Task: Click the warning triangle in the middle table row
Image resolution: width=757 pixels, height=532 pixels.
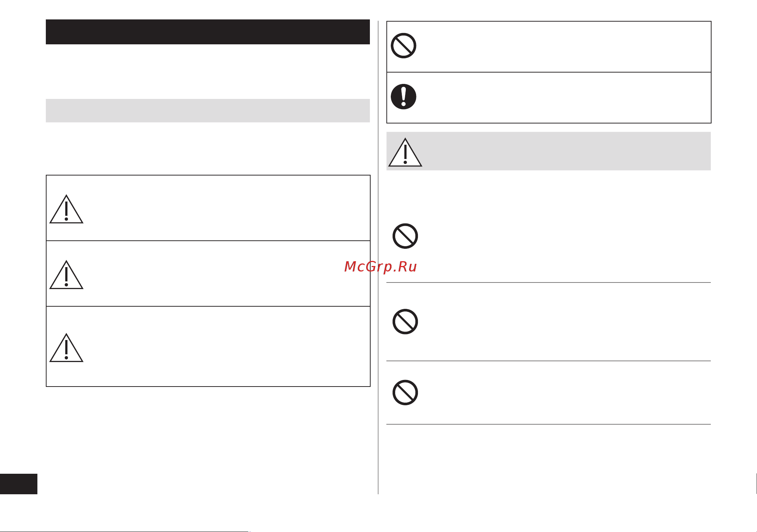Action: [x=66, y=275]
